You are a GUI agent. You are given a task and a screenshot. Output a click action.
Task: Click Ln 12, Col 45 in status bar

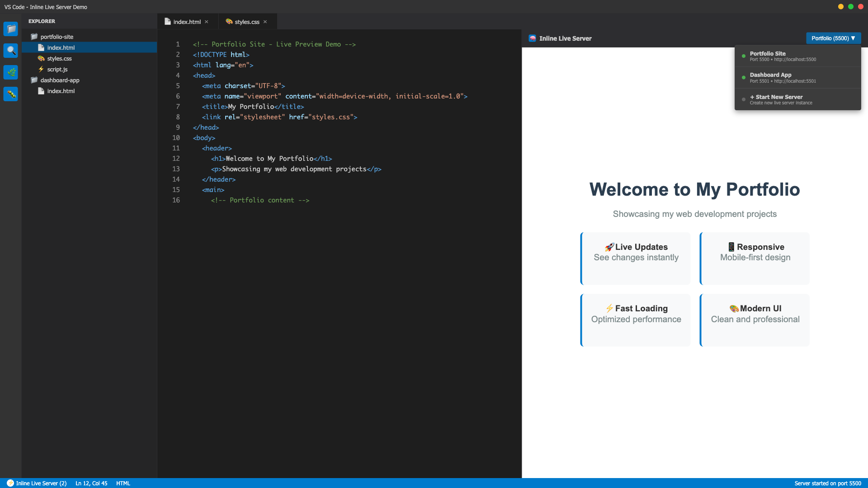91,483
